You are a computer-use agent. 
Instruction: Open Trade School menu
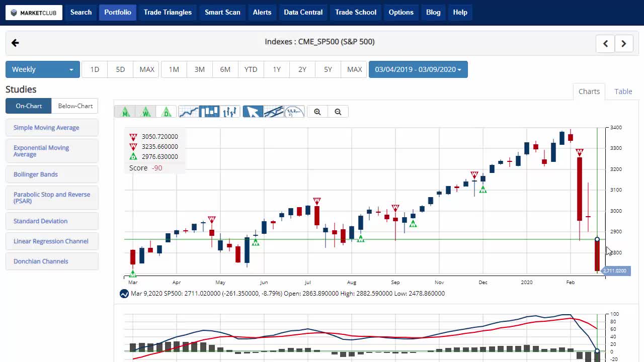coord(356,13)
